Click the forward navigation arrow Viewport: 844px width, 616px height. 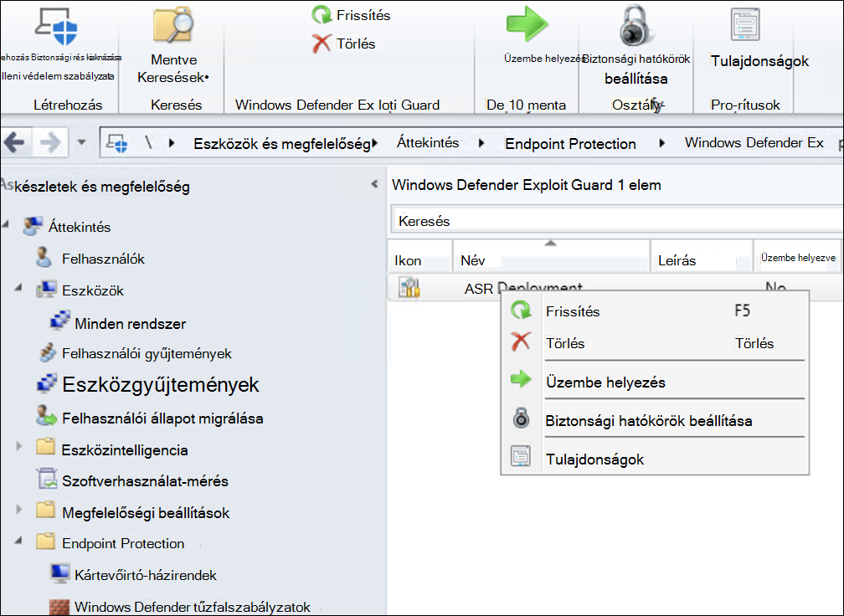pyautogui.click(x=51, y=142)
